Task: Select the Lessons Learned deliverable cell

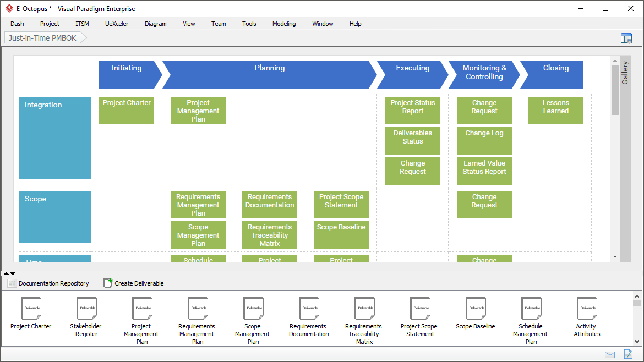Action: [555, 110]
